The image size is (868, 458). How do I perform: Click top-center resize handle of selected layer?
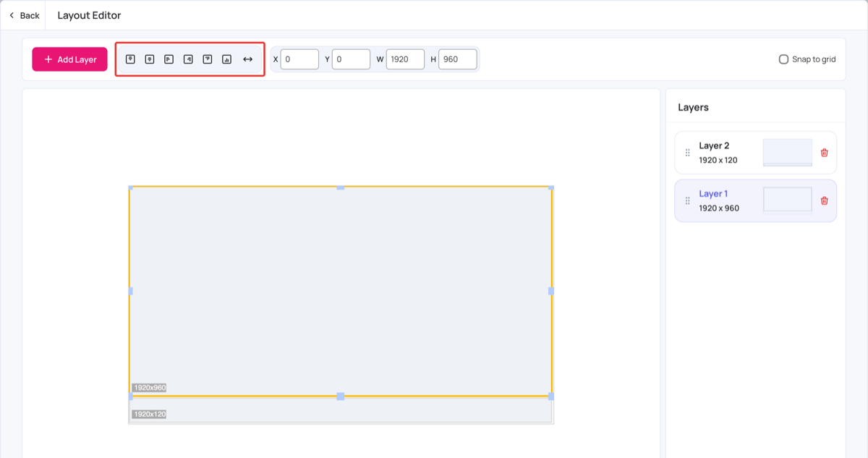341,187
